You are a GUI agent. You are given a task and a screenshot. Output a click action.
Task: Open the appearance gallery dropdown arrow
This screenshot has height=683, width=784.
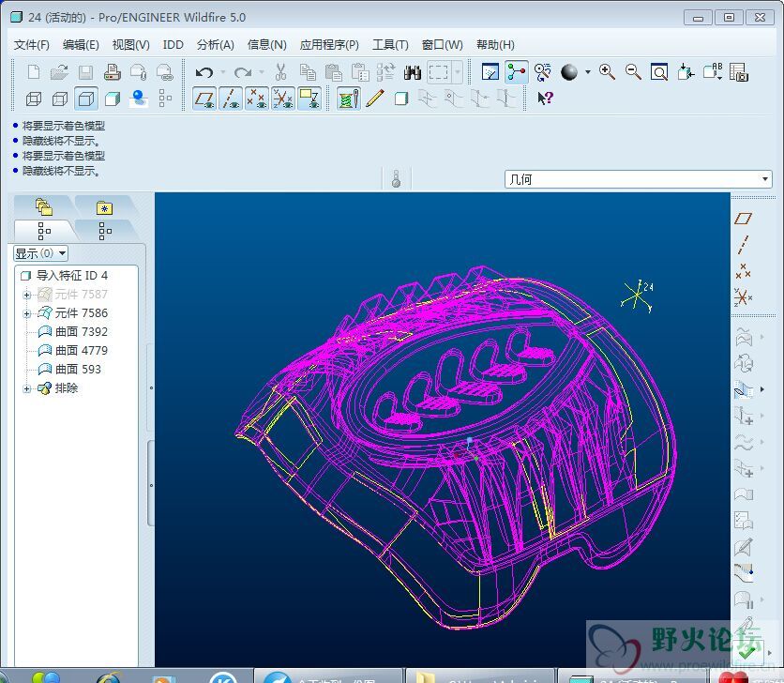click(588, 72)
